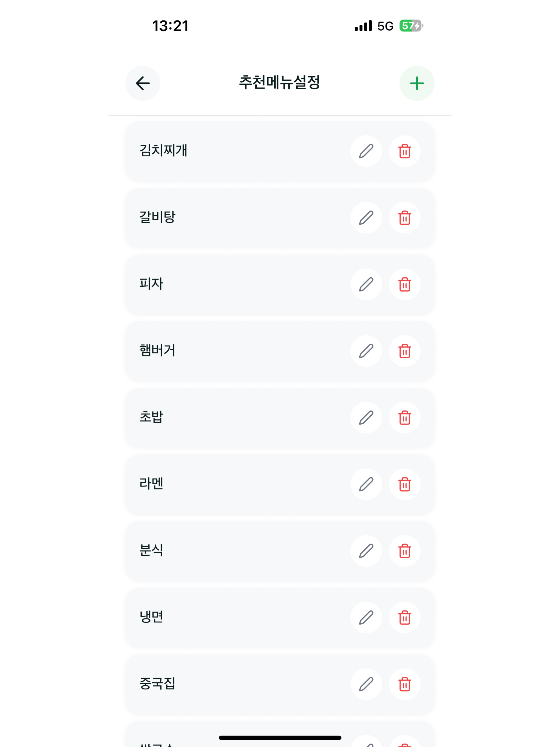Click the pencil icon for 피자

(x=366, y=284)
